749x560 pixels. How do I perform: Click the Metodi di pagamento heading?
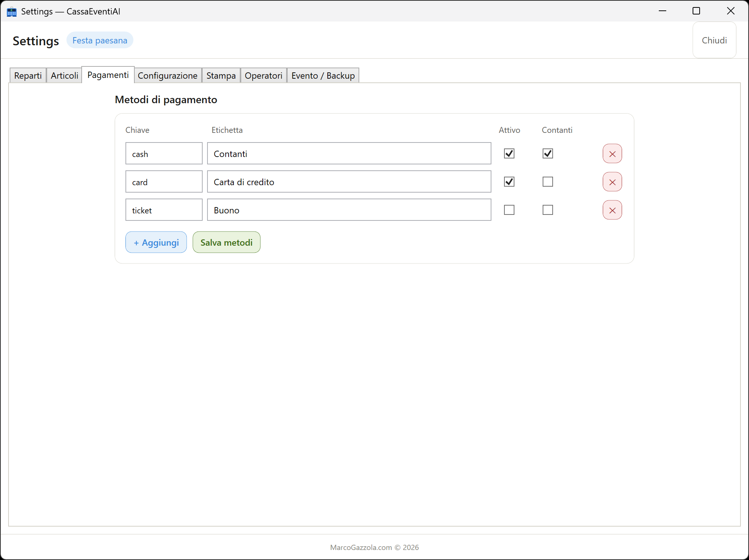tap(166, 99)
